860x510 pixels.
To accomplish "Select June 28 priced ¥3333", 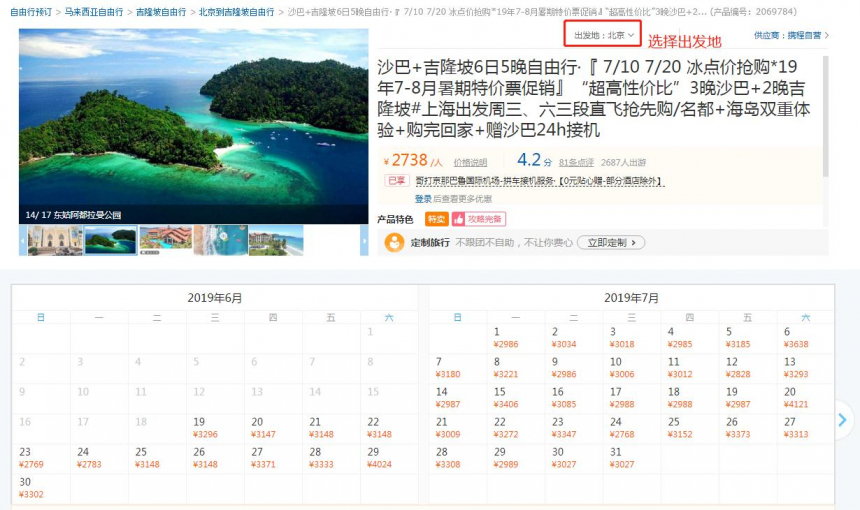I will click(331, 458).
